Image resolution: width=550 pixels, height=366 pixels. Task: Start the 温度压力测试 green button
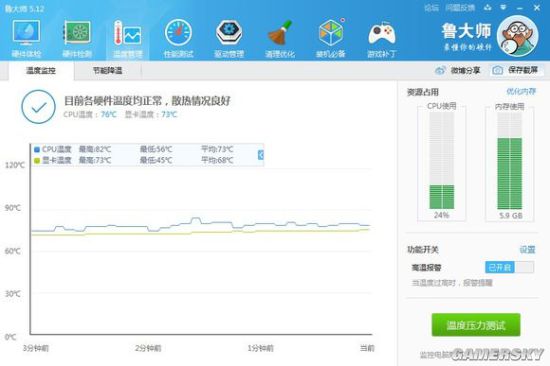point(476,325)
